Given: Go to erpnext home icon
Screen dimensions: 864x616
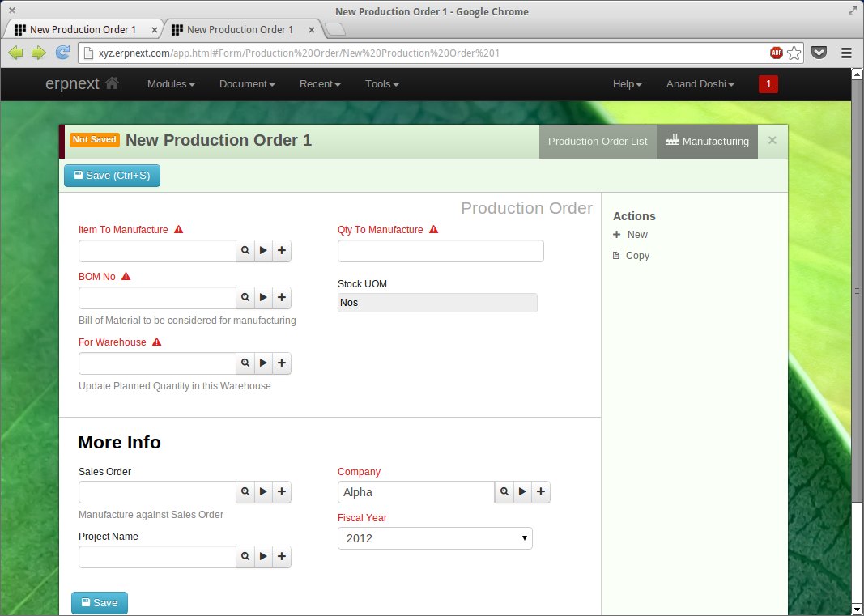Looking at the screenshot, I should [x=113, y=83].
